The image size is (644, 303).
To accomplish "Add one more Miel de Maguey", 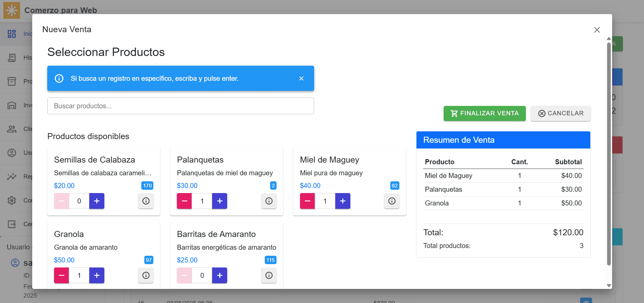I will [x=343, y=201].
